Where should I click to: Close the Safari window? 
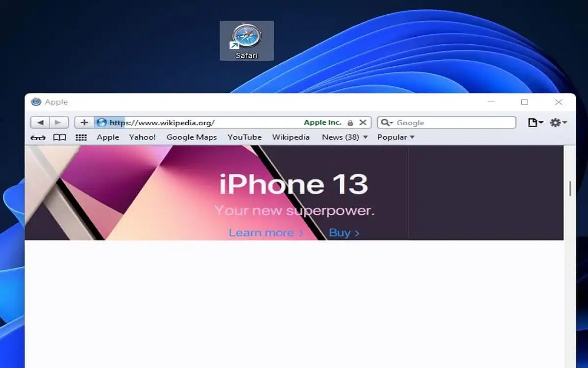coord(559,102)
